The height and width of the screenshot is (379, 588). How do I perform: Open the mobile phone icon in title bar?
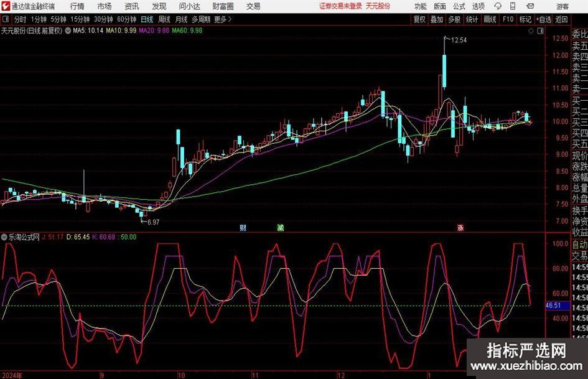(513, 6)
